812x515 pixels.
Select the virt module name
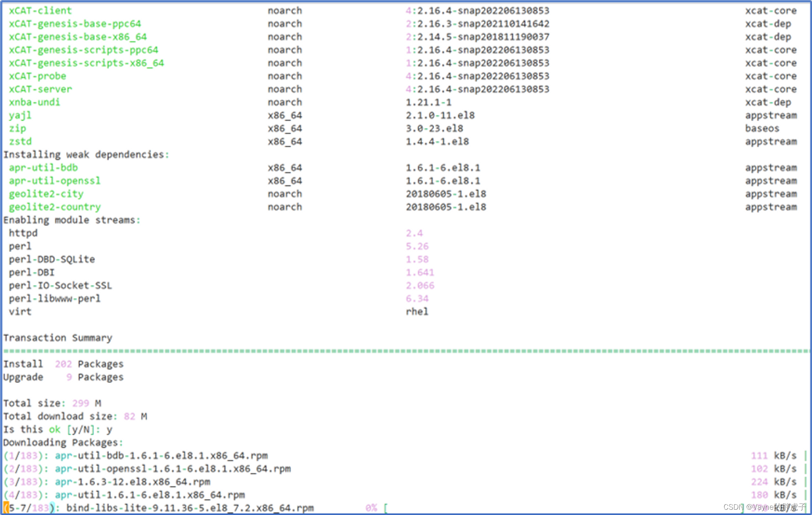[20, 312]
